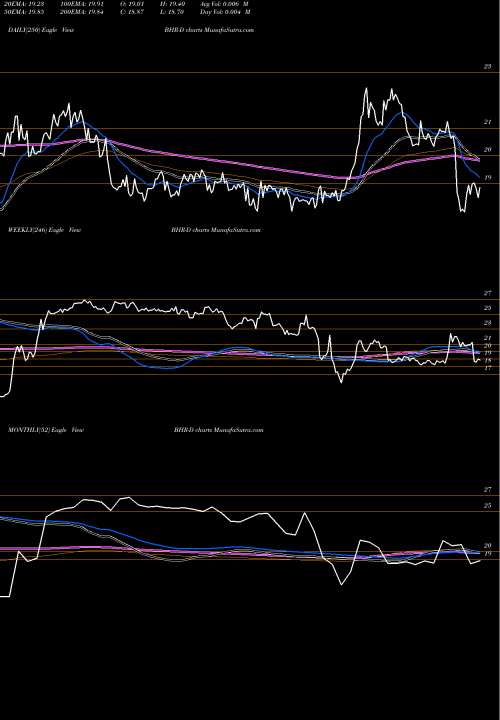Click the 21 price label on weekly chart
This screenshot has height=720, width=500.
coord(487,338)
